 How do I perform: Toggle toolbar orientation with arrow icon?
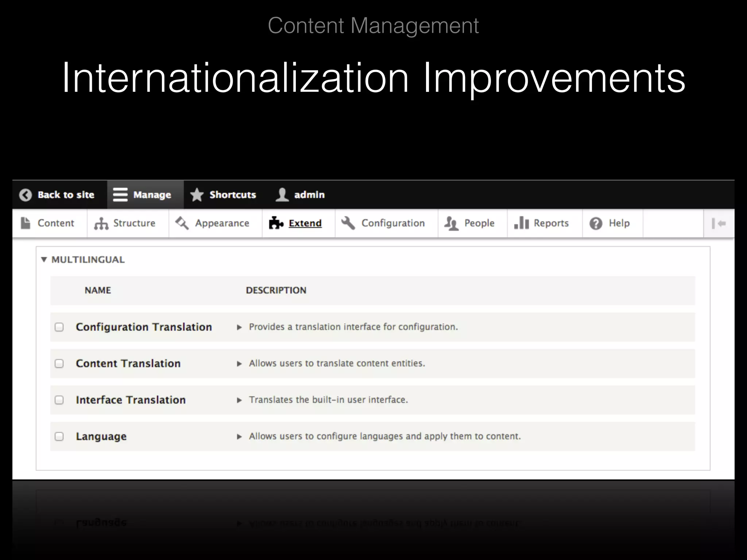point(719,223)
